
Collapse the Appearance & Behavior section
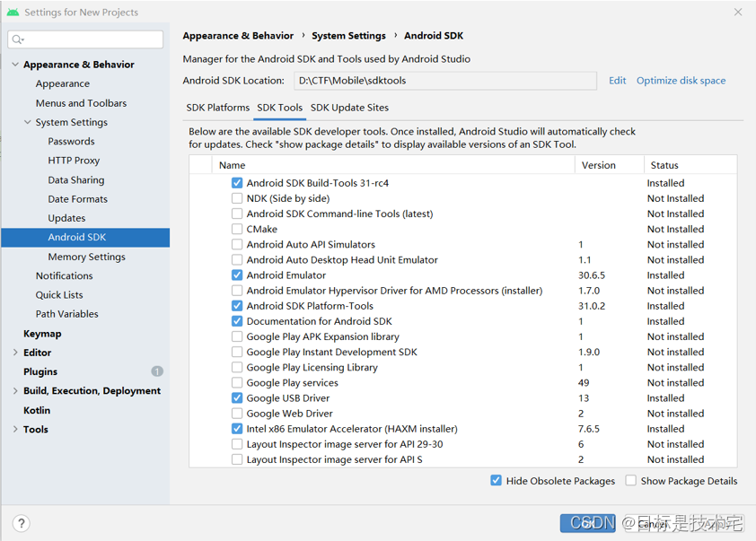(15, 65)
